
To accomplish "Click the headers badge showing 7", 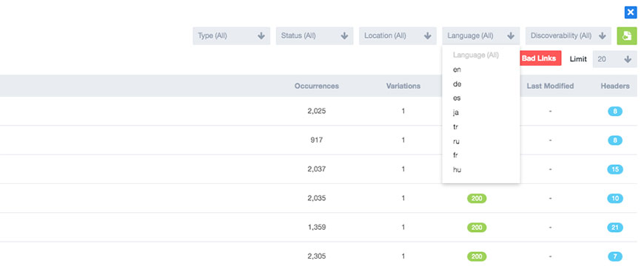I will pyautogui.click(x=615, y=256).
